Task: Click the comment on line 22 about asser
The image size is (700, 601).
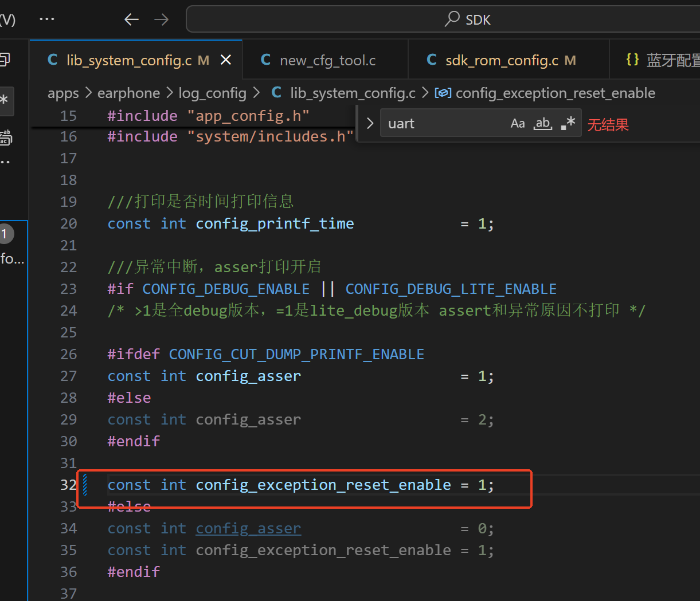Action: point(214,267)
